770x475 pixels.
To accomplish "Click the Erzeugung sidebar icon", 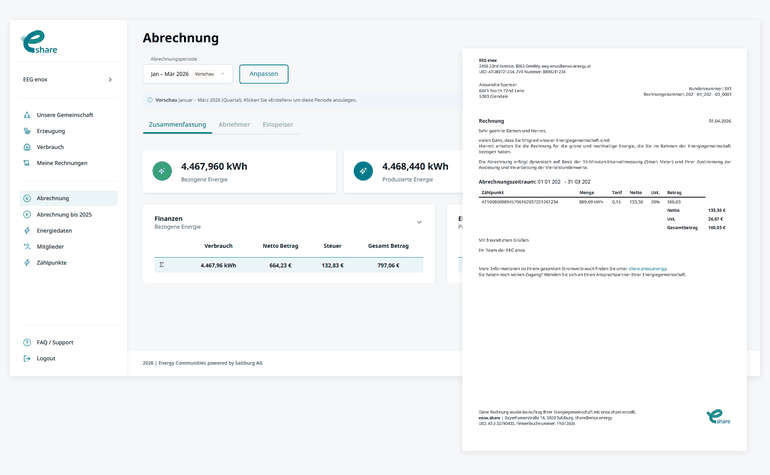I will (x=27, y=131).
